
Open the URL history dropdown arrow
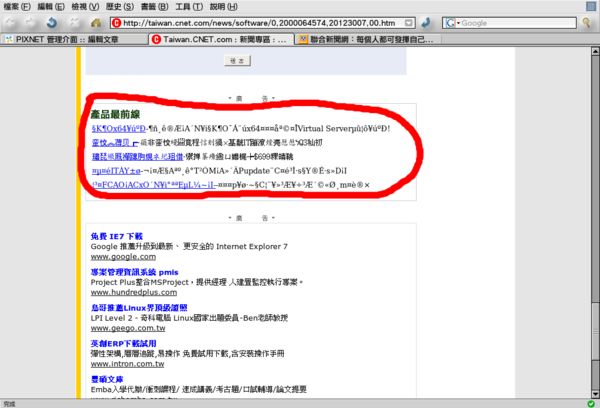[409, 23]
